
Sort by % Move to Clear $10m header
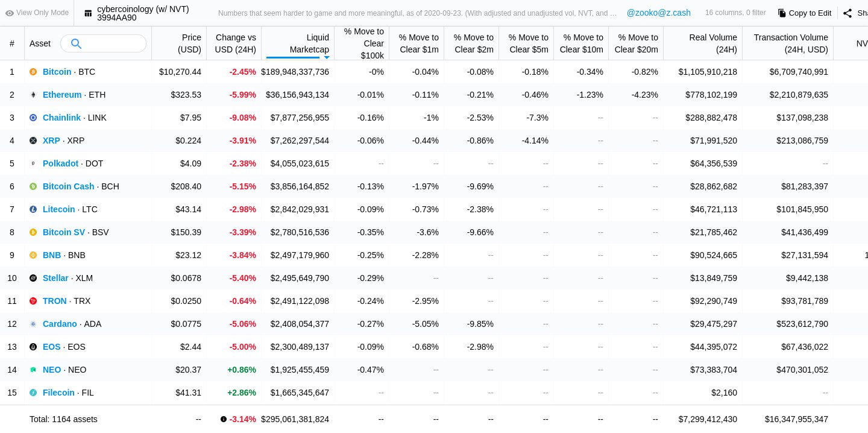581,43
